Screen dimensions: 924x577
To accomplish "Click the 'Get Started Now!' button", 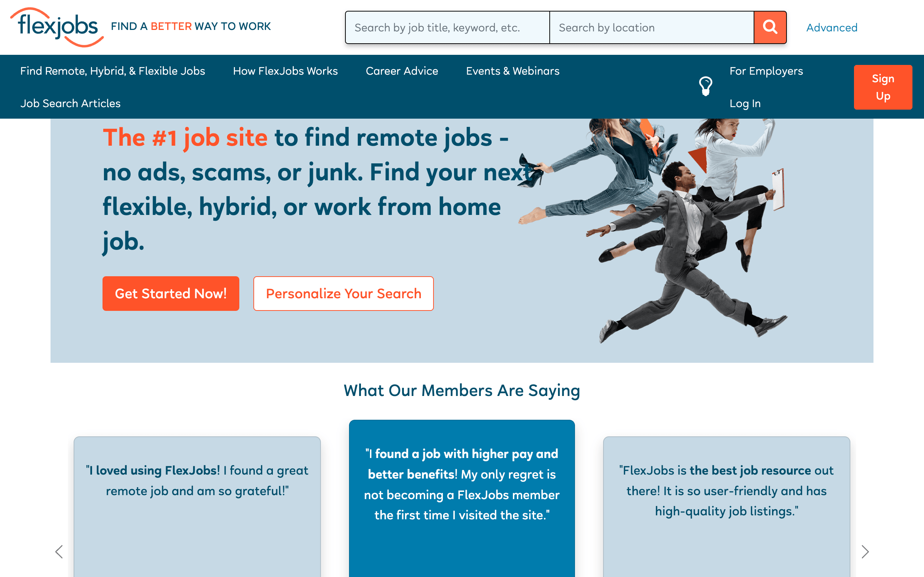I will tap(171, 293).
